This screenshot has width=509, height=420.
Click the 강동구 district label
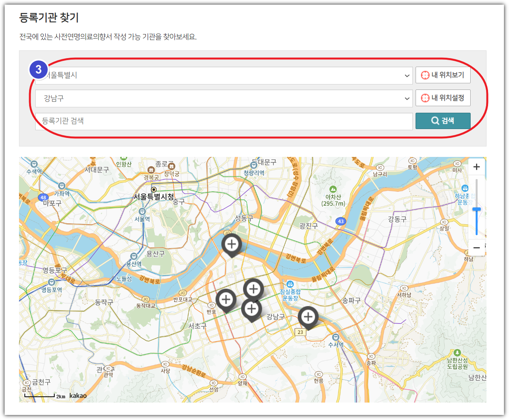point(397,219)
